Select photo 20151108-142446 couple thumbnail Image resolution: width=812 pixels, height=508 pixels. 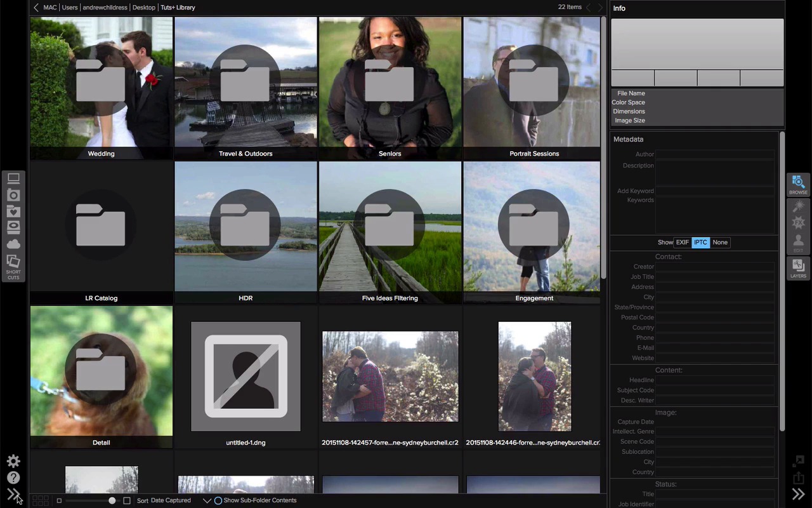point(535,377)
